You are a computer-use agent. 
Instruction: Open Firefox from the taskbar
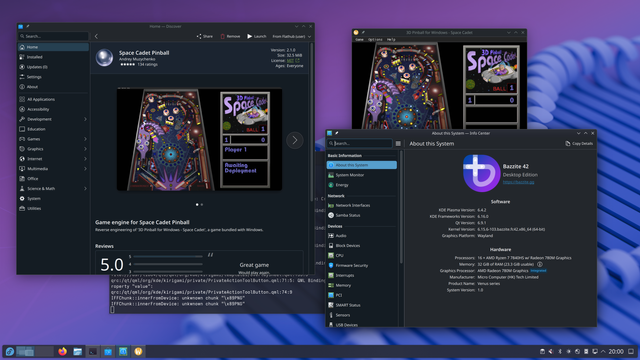pos(62,351)
